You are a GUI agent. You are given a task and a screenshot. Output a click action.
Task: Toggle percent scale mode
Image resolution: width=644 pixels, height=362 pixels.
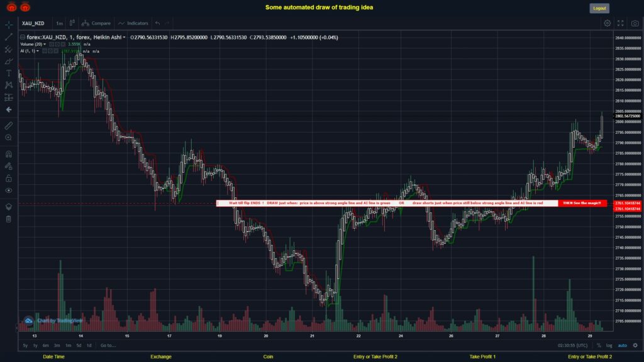click(x=599, y=346)
